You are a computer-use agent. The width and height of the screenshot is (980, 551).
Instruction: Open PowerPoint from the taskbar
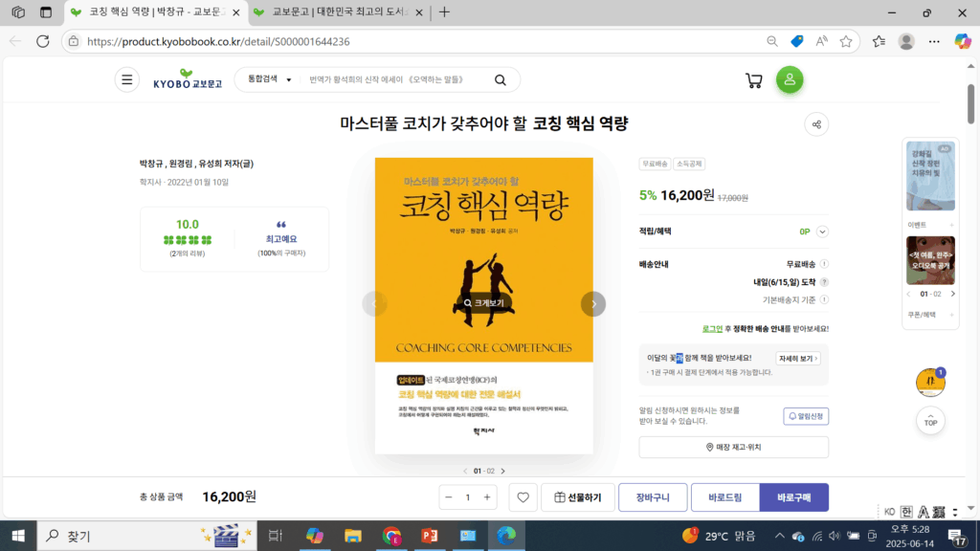pos(430,536)
